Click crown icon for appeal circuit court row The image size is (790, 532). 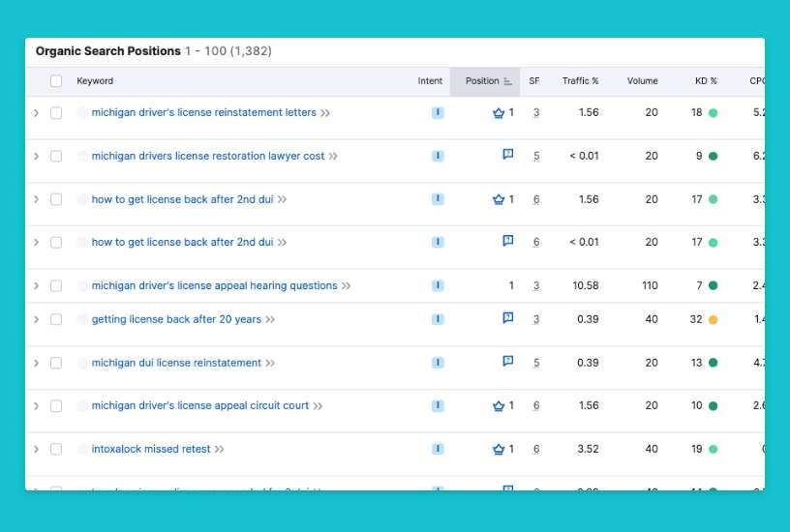click(x=499, y=405)
